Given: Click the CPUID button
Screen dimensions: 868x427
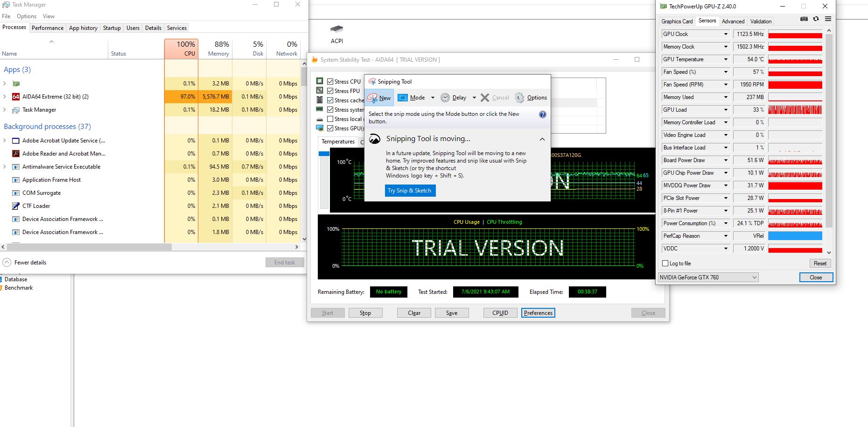Looking at the screenshot, I should pos(500,313).
